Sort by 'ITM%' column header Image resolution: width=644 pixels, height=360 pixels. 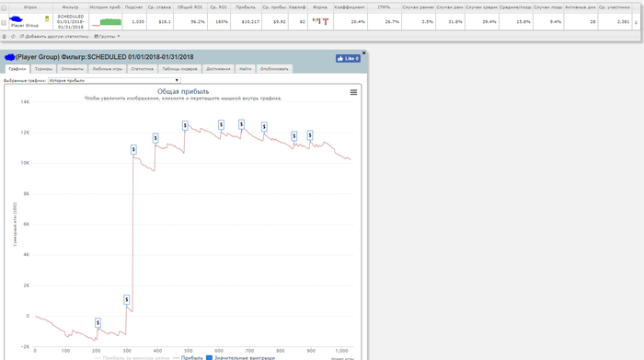(384, 7)
